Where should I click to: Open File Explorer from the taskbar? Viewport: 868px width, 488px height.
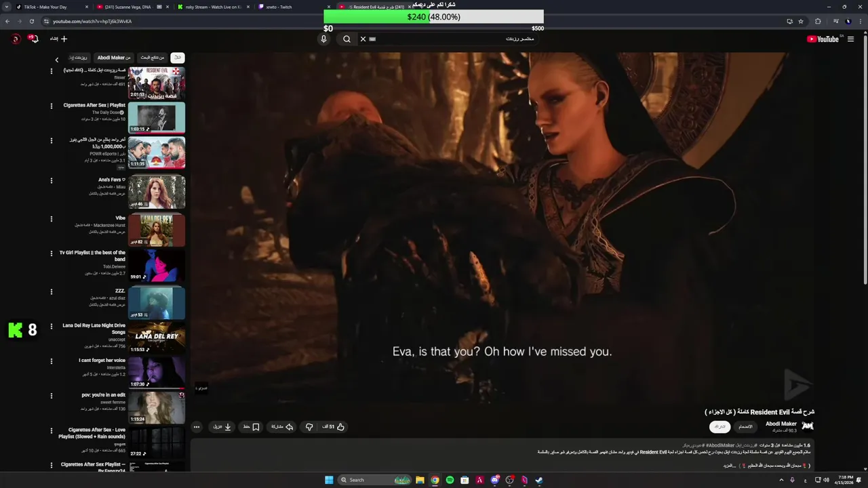(420, 480)
